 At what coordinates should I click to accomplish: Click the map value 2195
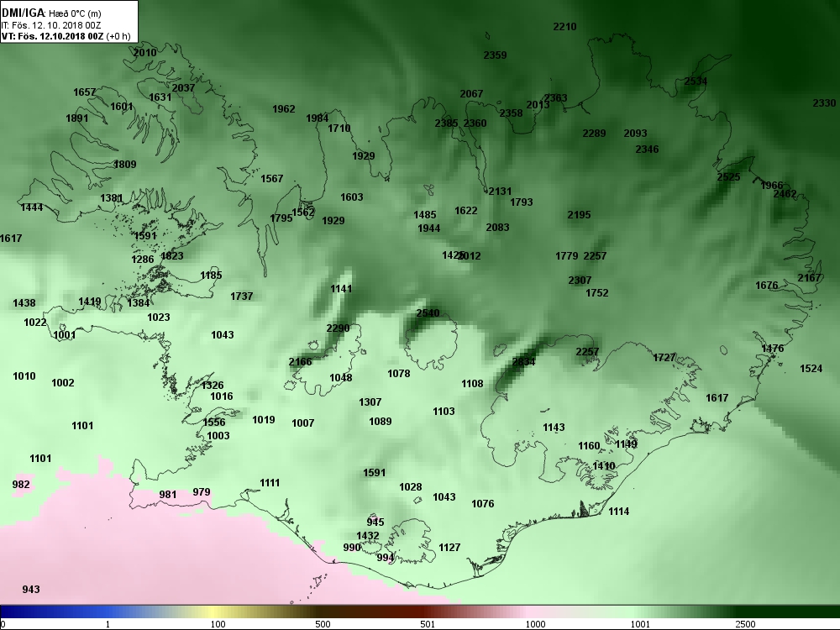coord(579,214)
